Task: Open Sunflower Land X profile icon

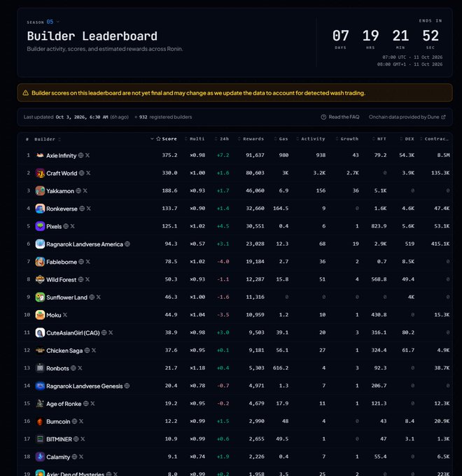Action: [x=98, y=297]
